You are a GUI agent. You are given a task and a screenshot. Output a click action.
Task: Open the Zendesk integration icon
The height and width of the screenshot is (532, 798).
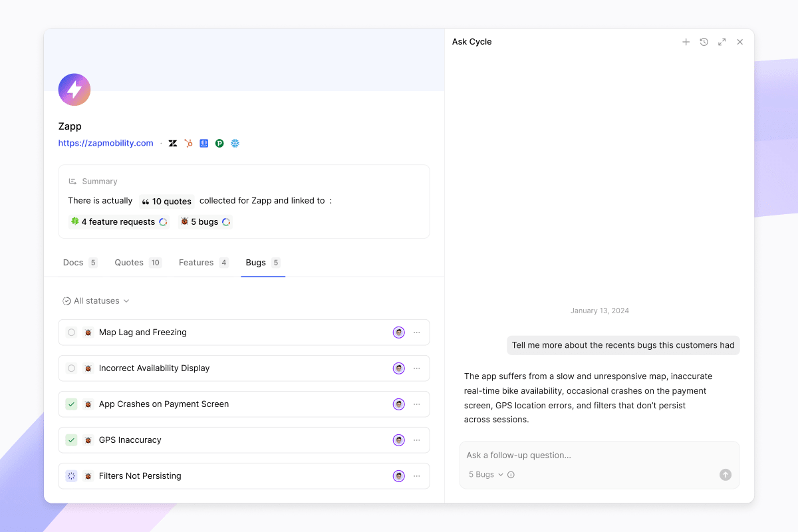point(173,143)
